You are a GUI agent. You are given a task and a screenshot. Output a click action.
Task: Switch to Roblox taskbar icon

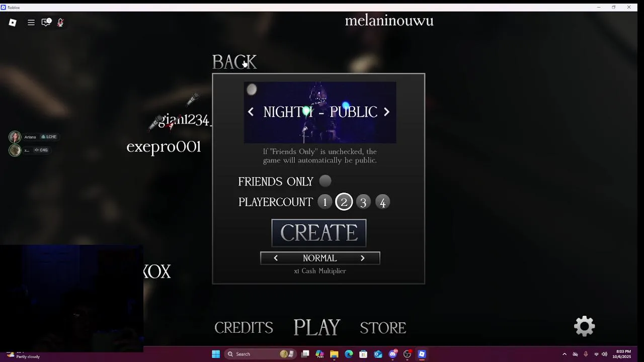tap(422, 354)
